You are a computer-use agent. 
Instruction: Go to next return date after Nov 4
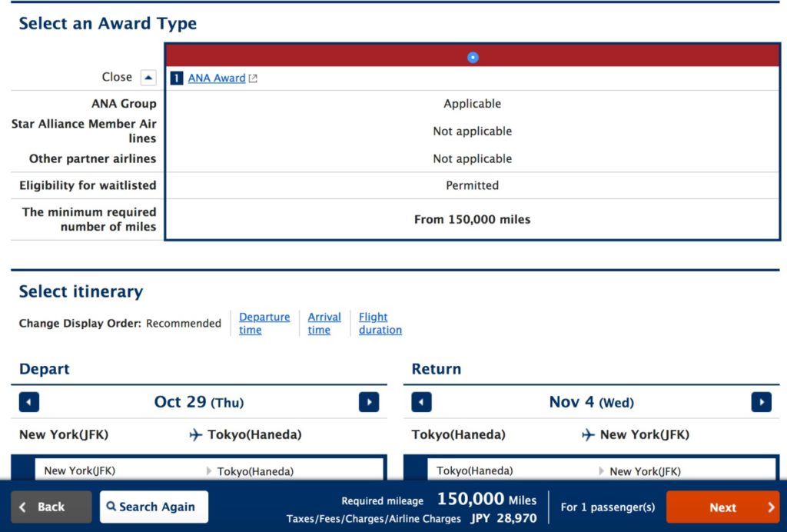(x=762, y=402)
